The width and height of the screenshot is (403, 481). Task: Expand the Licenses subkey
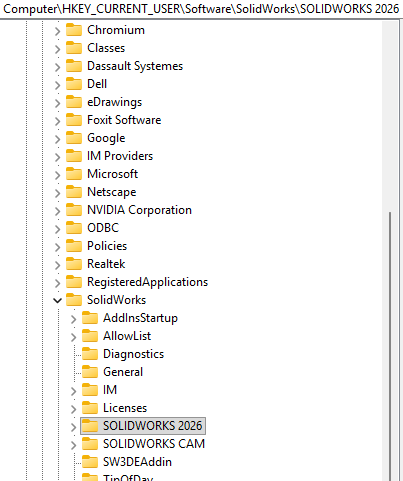pos(74,409)
